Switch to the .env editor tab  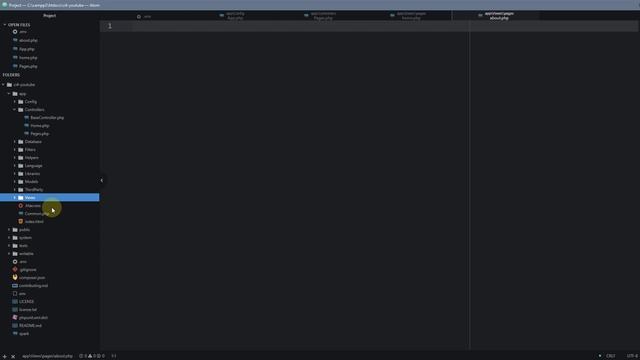point(143,16)
